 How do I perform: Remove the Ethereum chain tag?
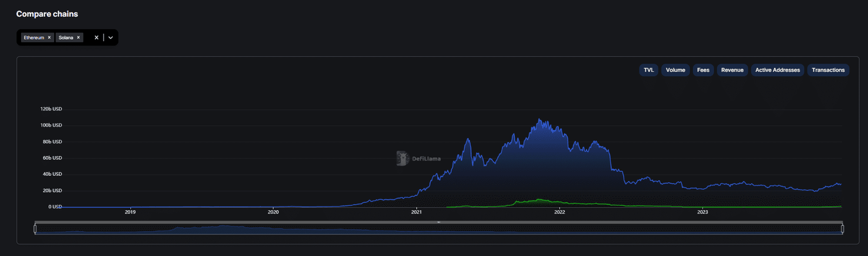pos(49,37)
